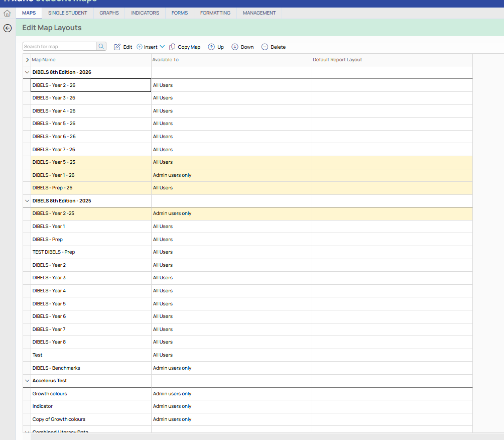Collapse DIBELS 8th Edition - 2026 group
The height and width of the screenshot is (440, 504).
[27, 72]
